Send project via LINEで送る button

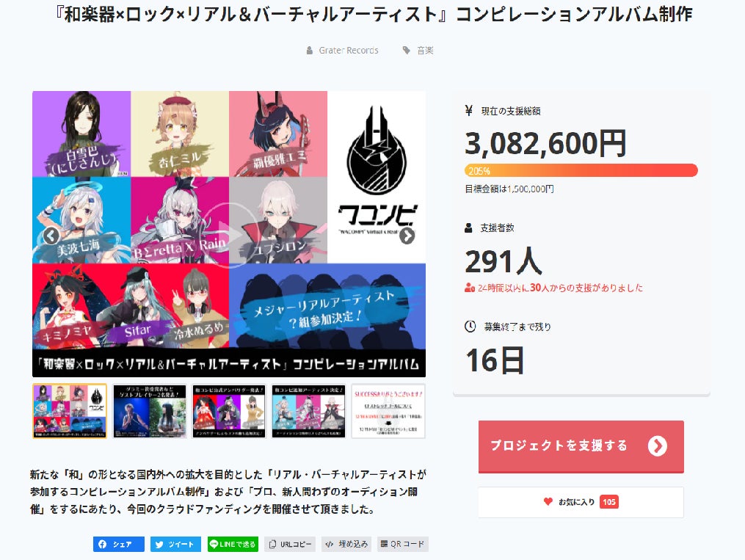pos(233,545)
